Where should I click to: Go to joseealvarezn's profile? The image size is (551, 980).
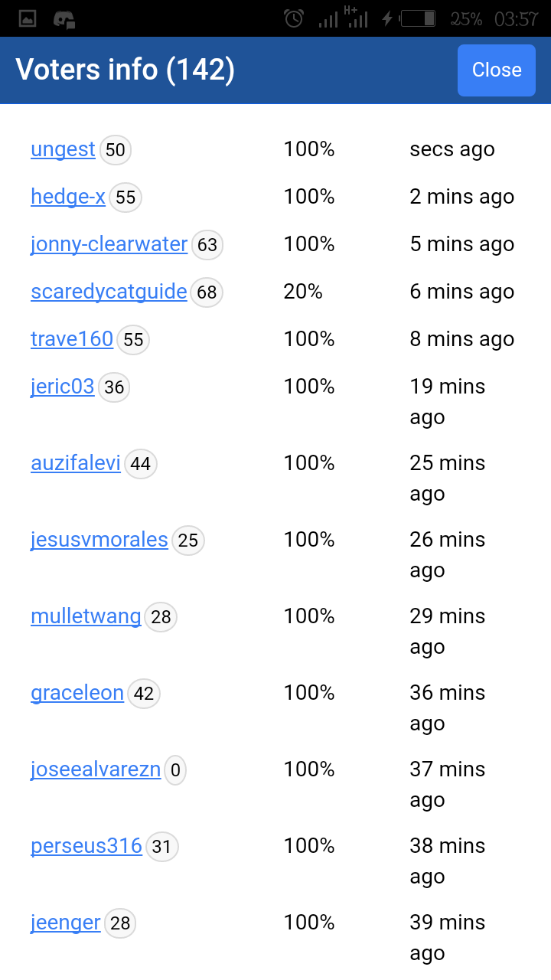96,769
